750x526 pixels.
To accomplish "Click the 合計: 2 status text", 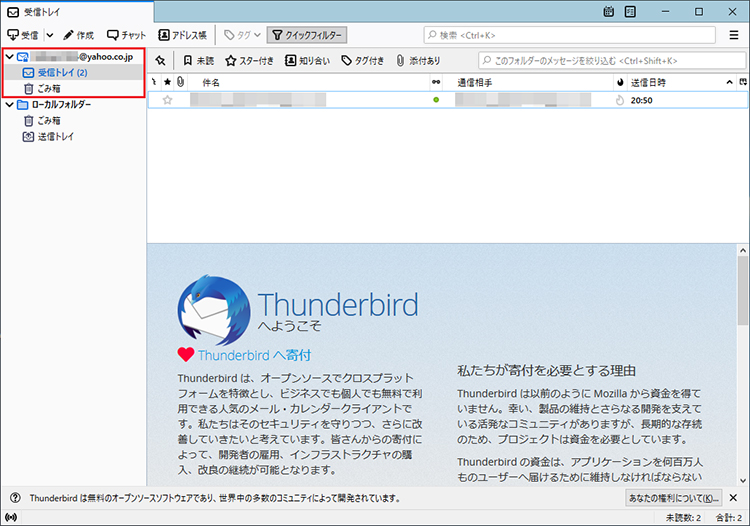I will coord(729,517).
